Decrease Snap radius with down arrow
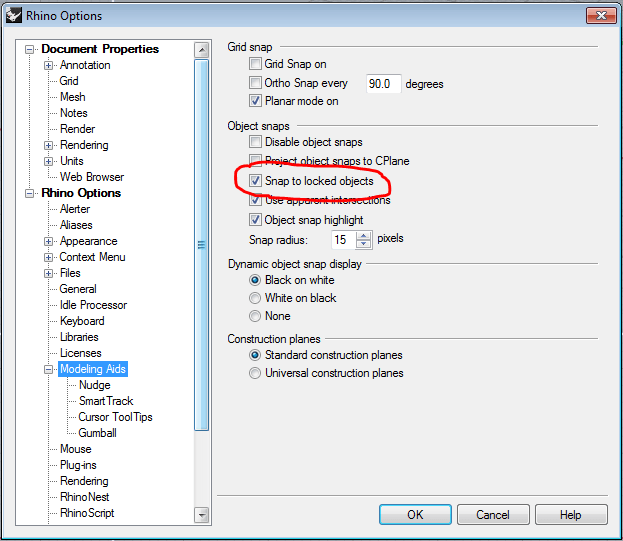This screenshot has width=623, height=541. [364, 244]
